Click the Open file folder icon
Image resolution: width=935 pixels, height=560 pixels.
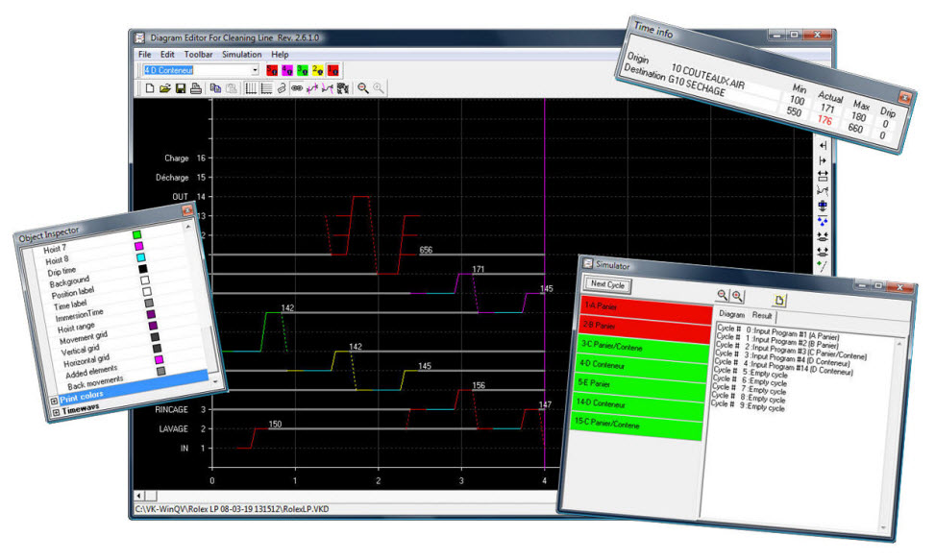tap(164, 88)
